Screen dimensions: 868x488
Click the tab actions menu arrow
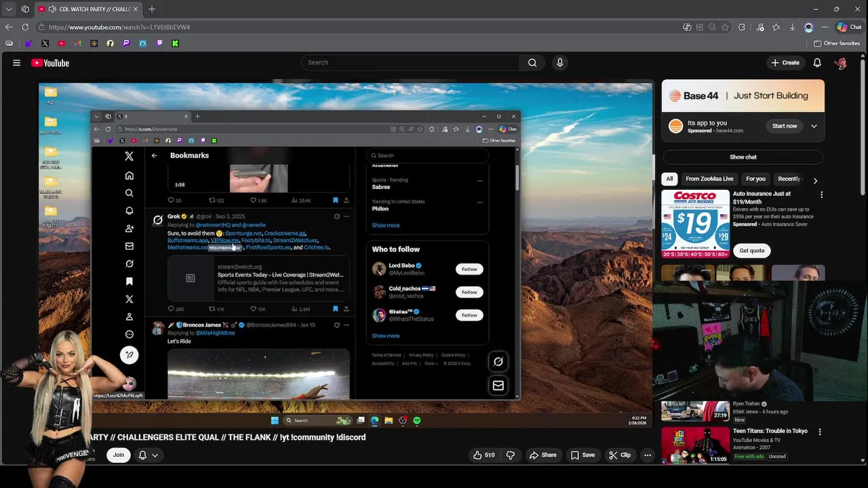click(8, 9)
